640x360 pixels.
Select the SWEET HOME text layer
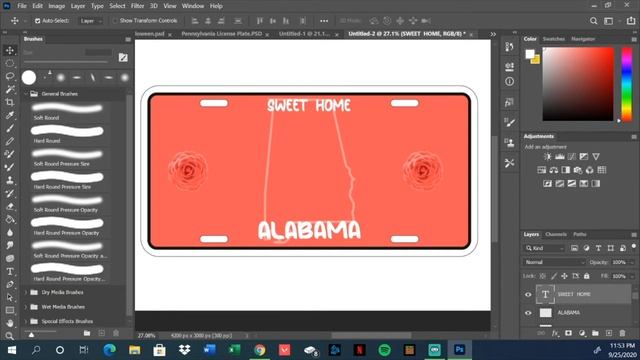click(583, 294)
